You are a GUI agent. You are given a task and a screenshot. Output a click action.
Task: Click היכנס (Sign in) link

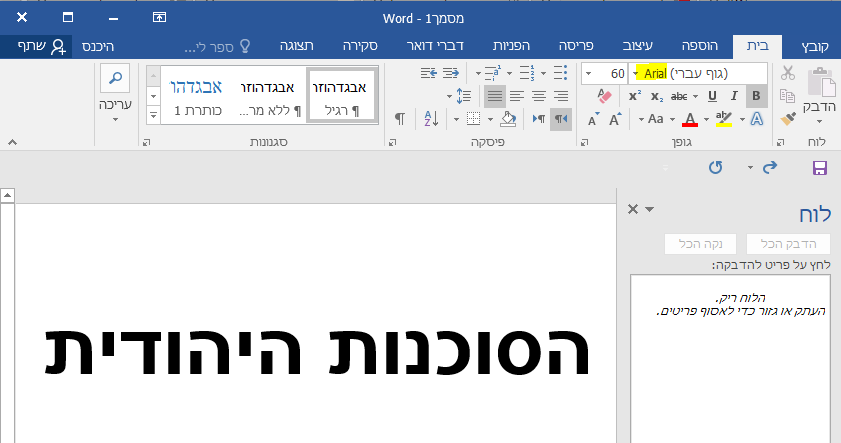click(98, 47)
